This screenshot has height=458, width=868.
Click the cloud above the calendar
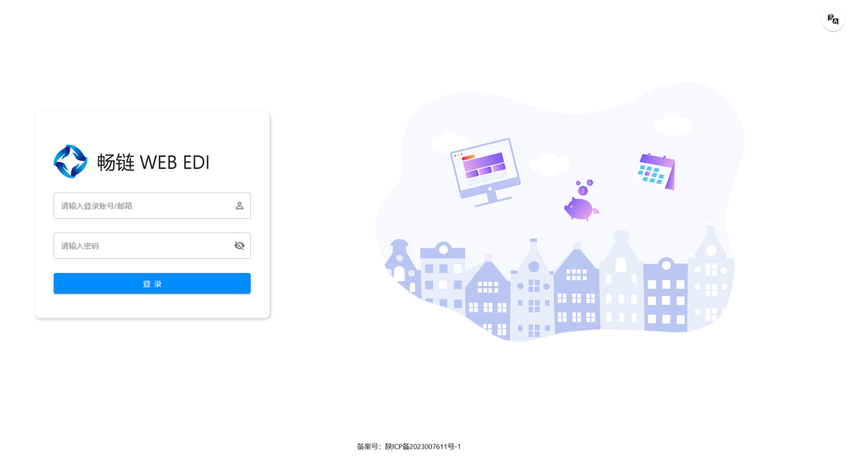673,125
